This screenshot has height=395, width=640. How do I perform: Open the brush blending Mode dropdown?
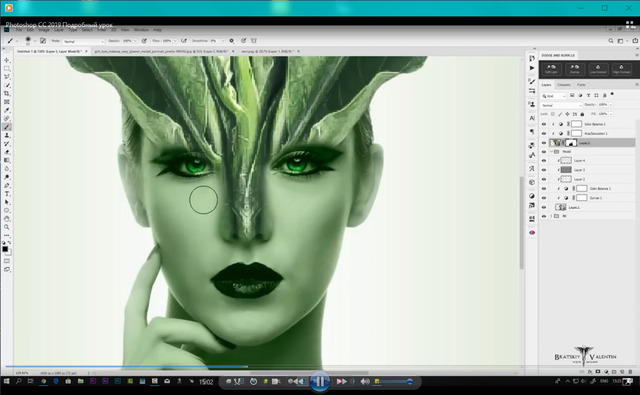pos(84,41)
